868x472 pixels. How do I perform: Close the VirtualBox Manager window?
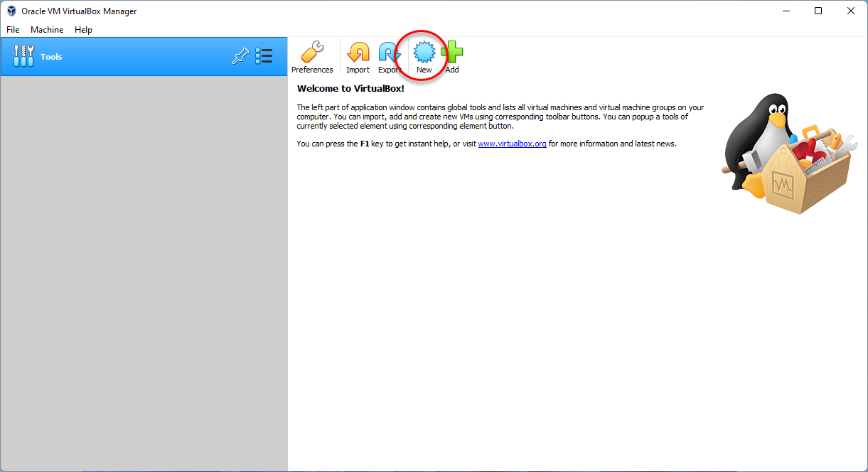(x=851, y=11)
